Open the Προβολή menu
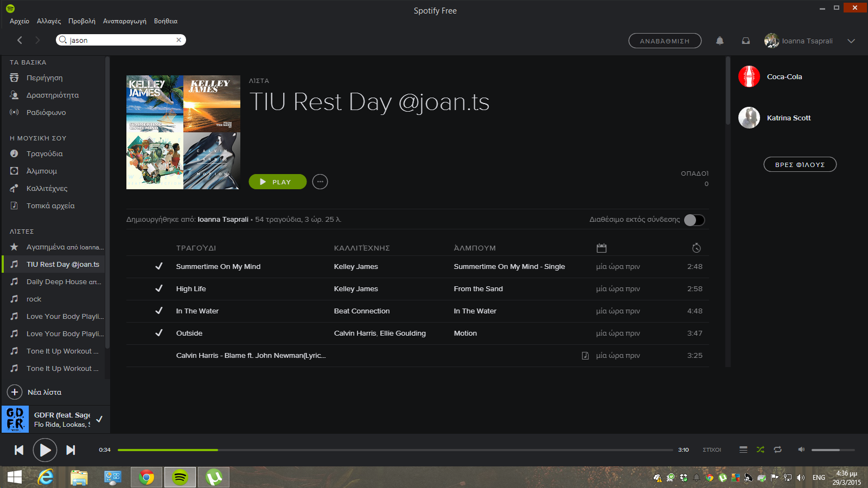868x488 pixels. click(x=82, y=21)
